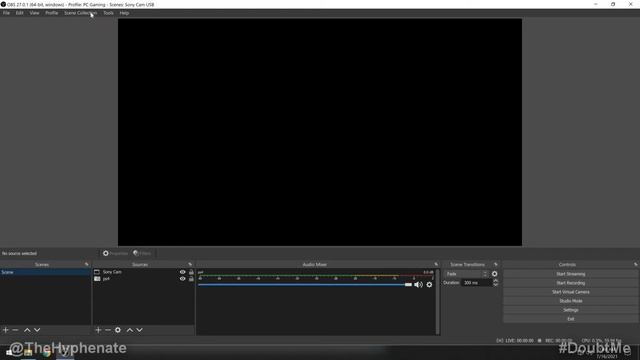This screenshot has height=360, width=640.
Task: Toggle the Sony Cam source lock
Action: pyautogui.click(x=191, y=272)
